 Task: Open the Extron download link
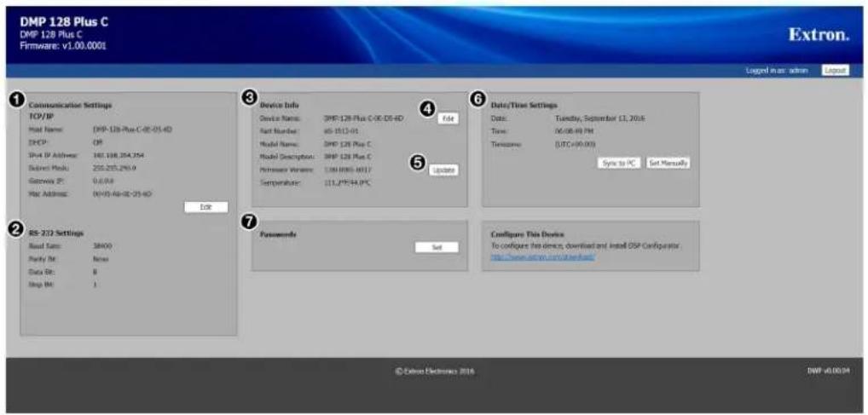click(x=543, y=257)
